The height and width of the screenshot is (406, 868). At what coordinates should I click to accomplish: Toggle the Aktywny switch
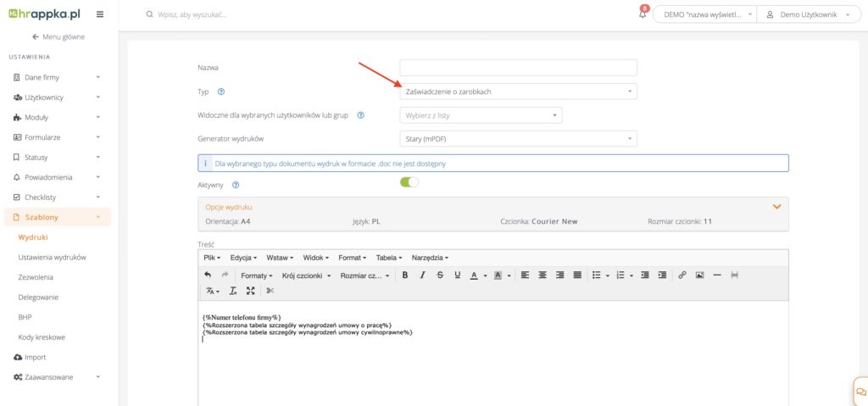pos(409,182)
